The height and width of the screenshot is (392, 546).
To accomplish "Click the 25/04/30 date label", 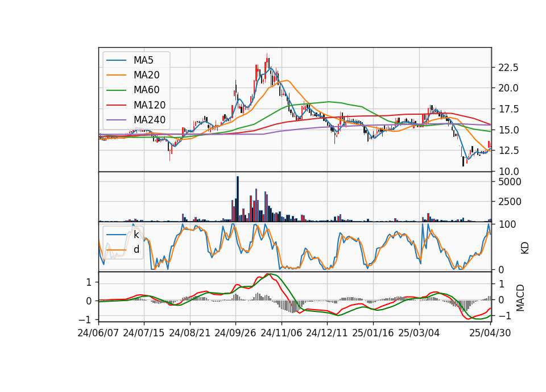I will 490,333.
